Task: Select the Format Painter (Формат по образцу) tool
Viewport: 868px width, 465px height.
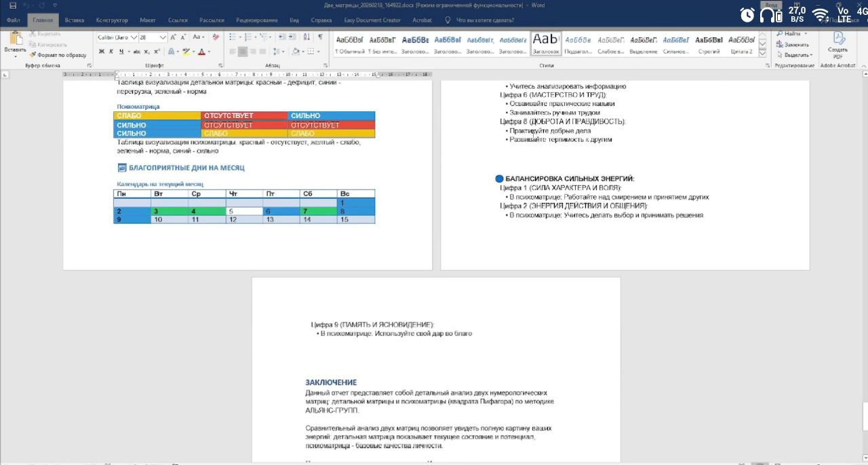Action: coord(58,55)
